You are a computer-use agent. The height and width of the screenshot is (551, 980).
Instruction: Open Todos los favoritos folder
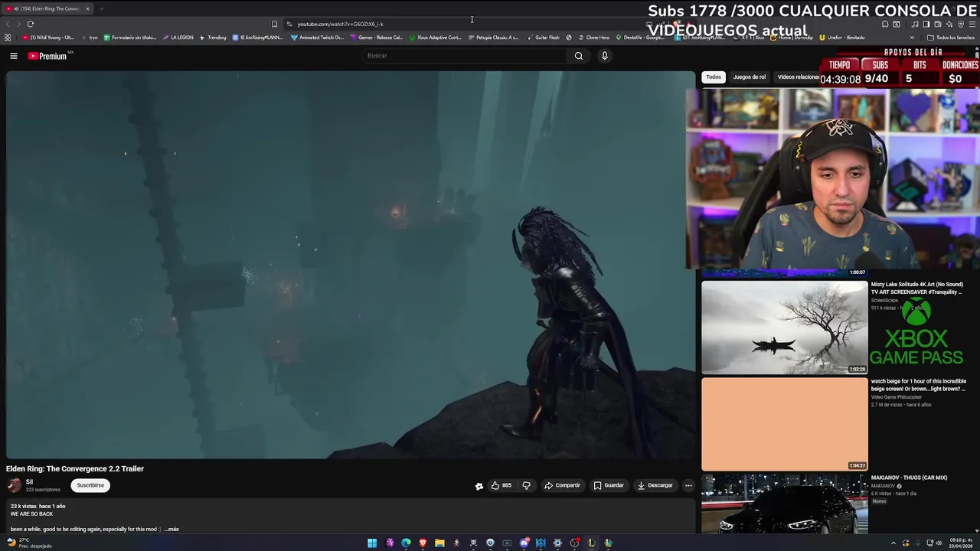tap(951, 37)
